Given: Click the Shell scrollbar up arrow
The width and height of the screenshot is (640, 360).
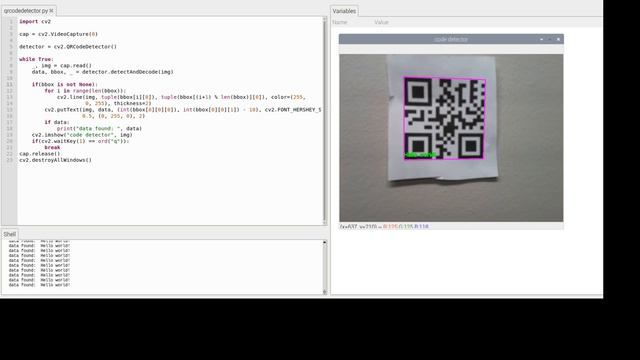Looking at the screenshot, I should 325,242.
